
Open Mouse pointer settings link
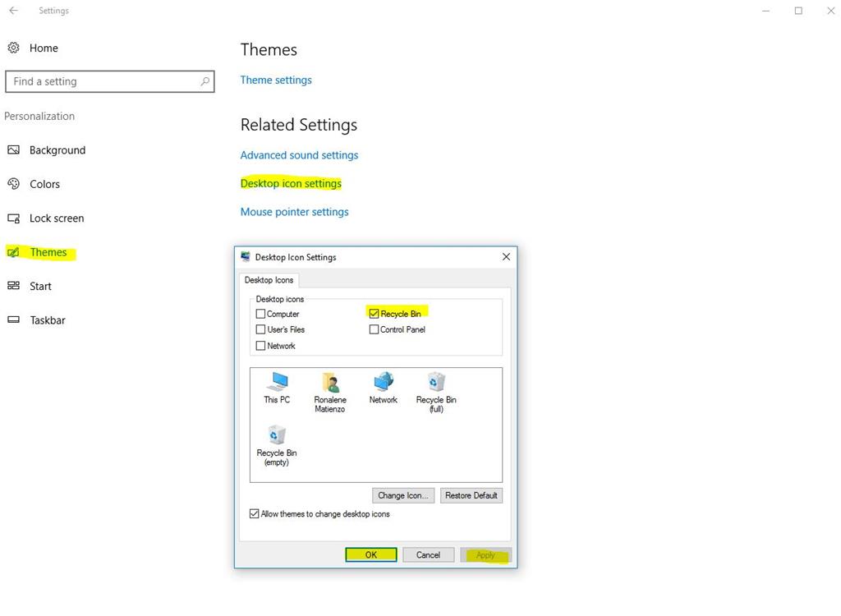[295, 212]
